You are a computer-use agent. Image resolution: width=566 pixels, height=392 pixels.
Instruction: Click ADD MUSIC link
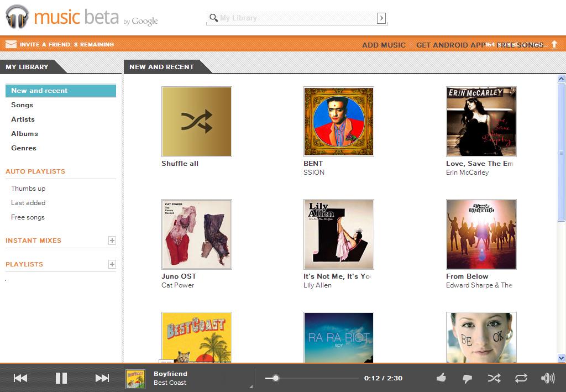point(384,45)
